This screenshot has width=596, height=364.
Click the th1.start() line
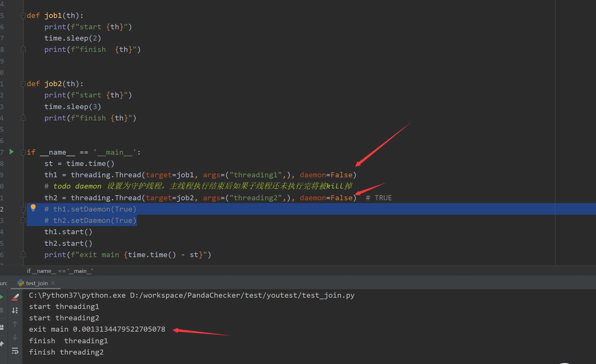(68, 232)
